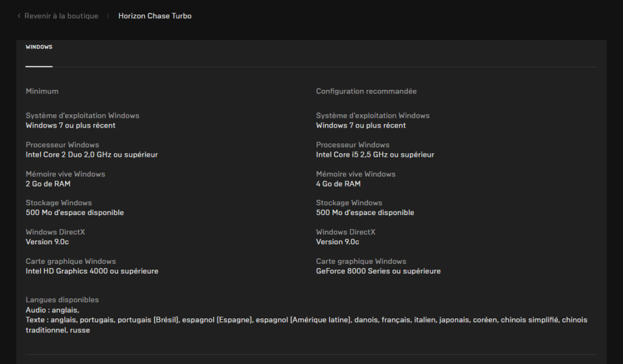
Task: Click the Texte languages list line
Action: tap(307, 325)
